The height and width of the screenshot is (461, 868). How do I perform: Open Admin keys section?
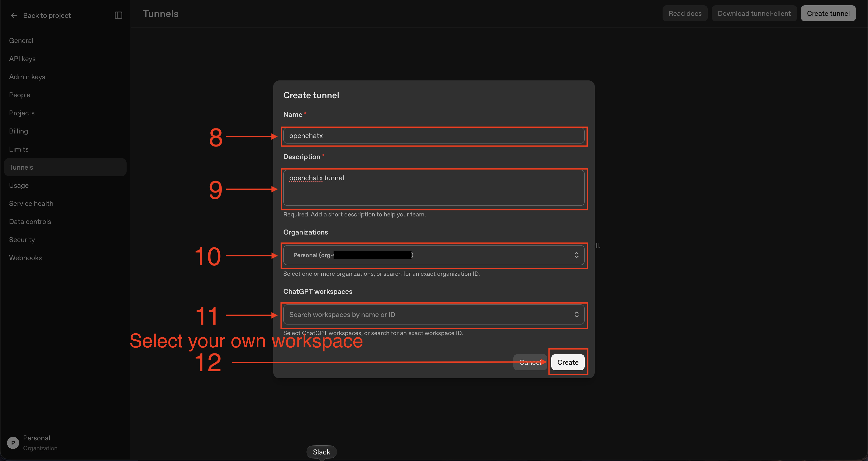pyautogui.click(x=27, y=77)
